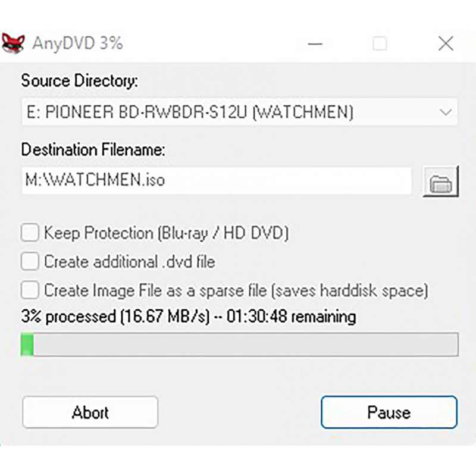476x476 pixels.
Task: Toggle Create Image File as sparse file
Action: (x=30, y=290)
